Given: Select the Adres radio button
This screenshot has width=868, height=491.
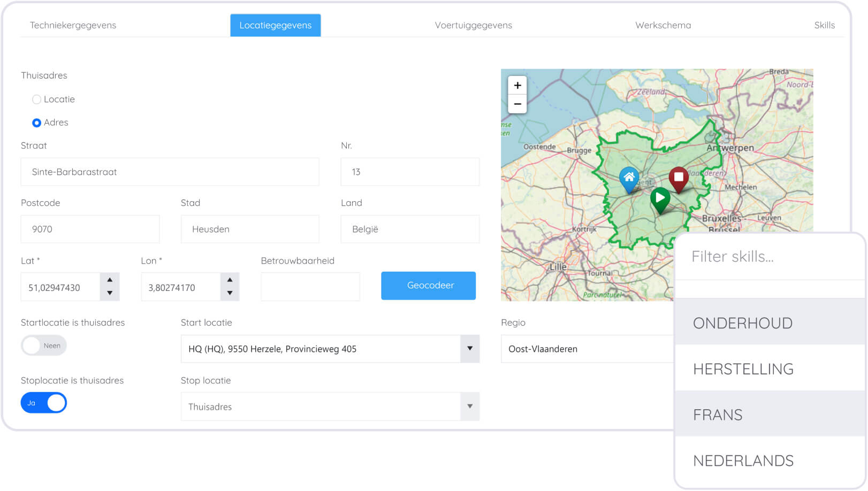Looking at the screenshot, I should pyautogui.click(x=36, y=122).
